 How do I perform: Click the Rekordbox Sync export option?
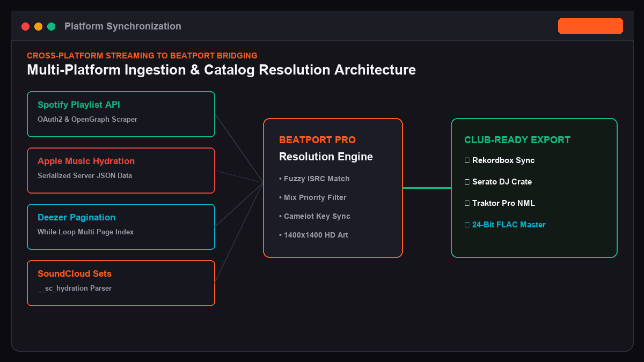[x=499, y=160]
